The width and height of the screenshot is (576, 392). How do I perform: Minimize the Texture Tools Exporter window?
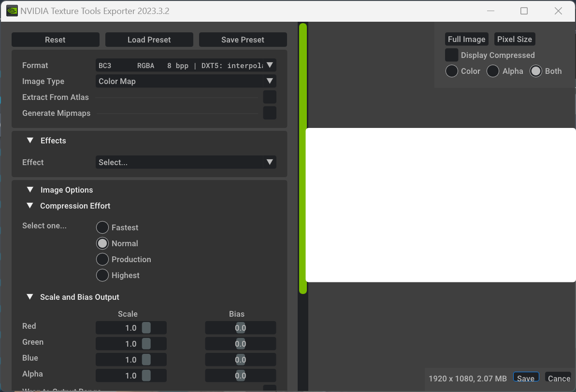(490, 11)
